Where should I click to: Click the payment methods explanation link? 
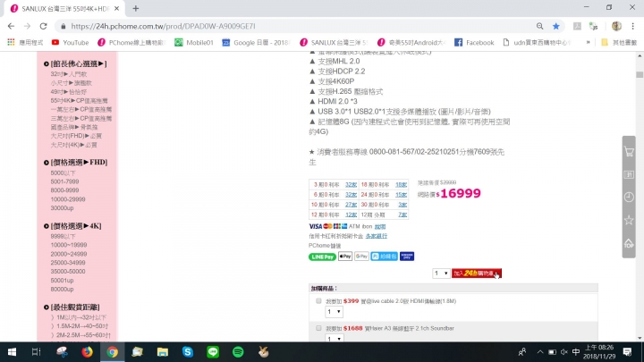(x=380, y=226)
